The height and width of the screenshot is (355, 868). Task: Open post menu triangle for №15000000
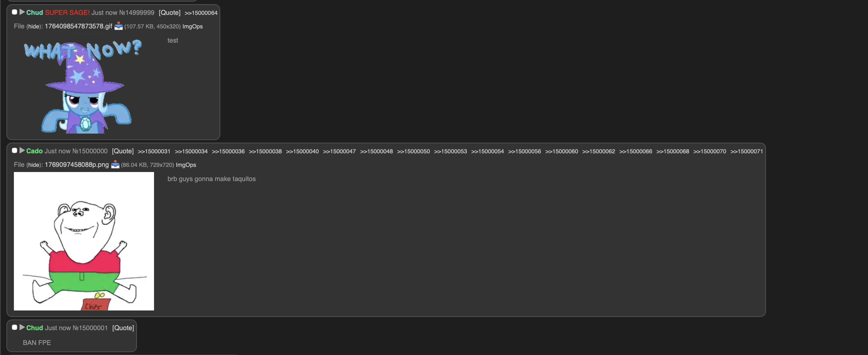click(22, 151)
